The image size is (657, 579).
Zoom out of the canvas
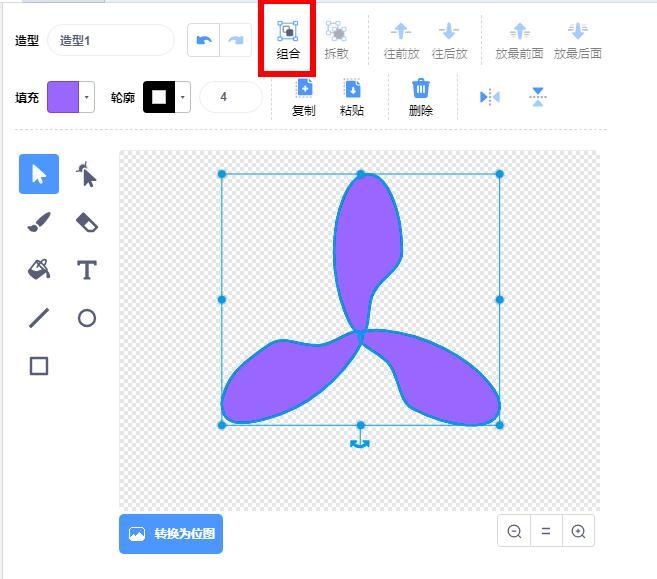click(514, 531)
